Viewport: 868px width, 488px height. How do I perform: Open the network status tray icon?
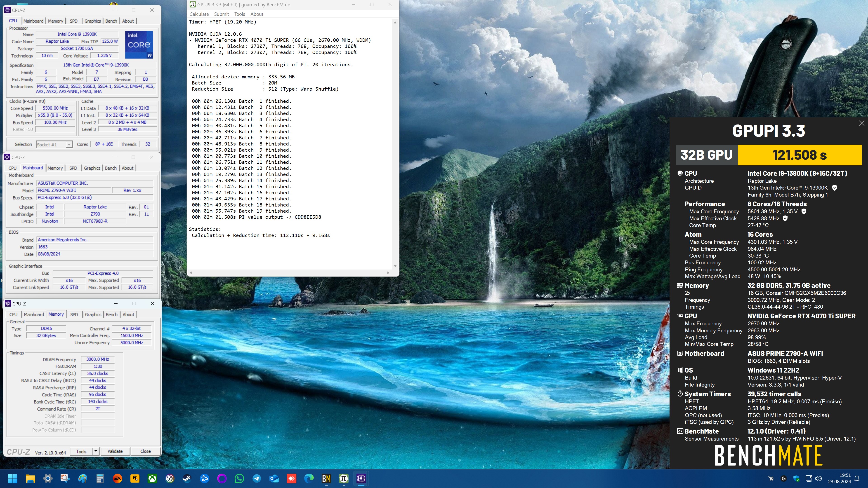coord(809,479)
